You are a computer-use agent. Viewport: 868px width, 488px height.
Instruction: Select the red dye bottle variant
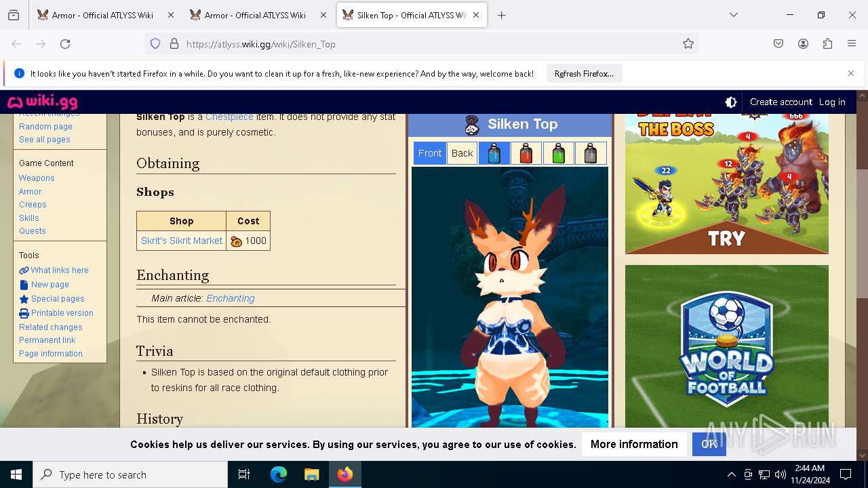[526, 153]
